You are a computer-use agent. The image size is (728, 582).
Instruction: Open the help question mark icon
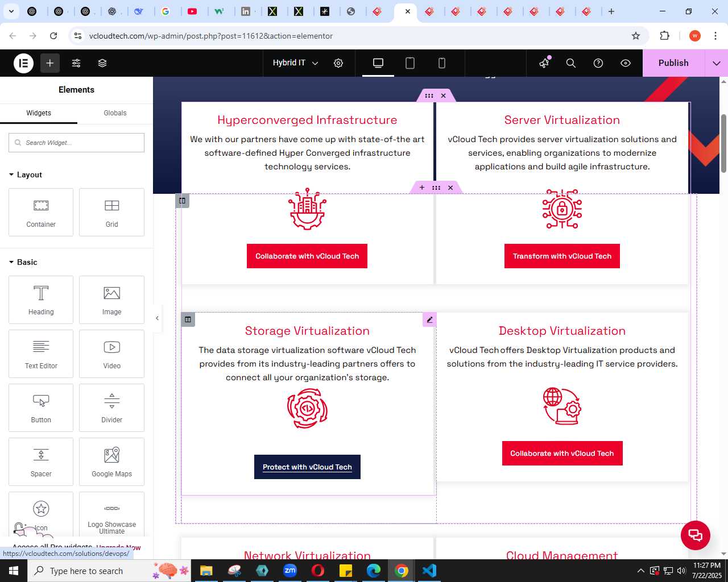click(598, 63)
